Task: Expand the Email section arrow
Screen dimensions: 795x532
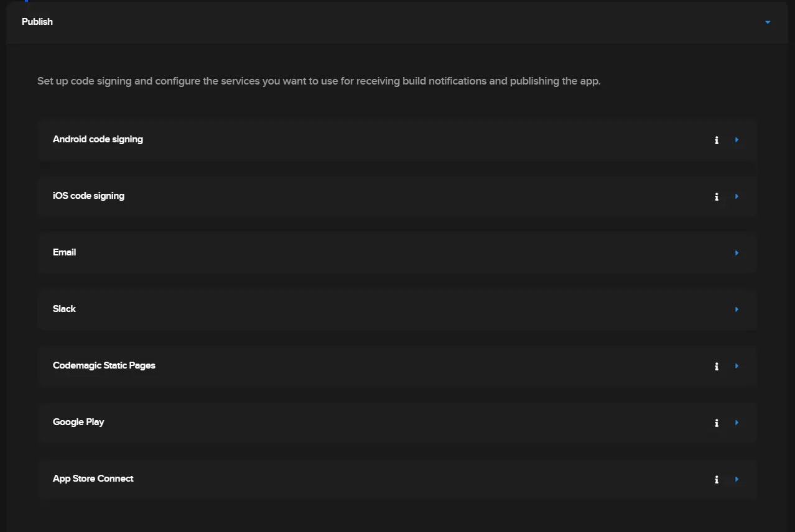Action: pos(737,253)
